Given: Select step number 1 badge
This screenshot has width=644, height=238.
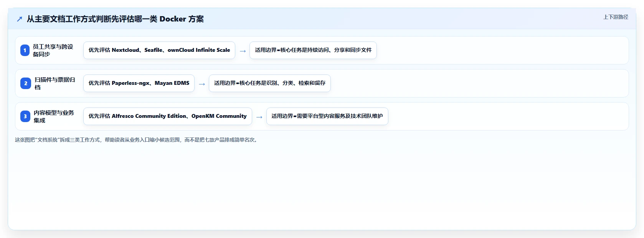Looking at the screenshot, I should [25, 50].
